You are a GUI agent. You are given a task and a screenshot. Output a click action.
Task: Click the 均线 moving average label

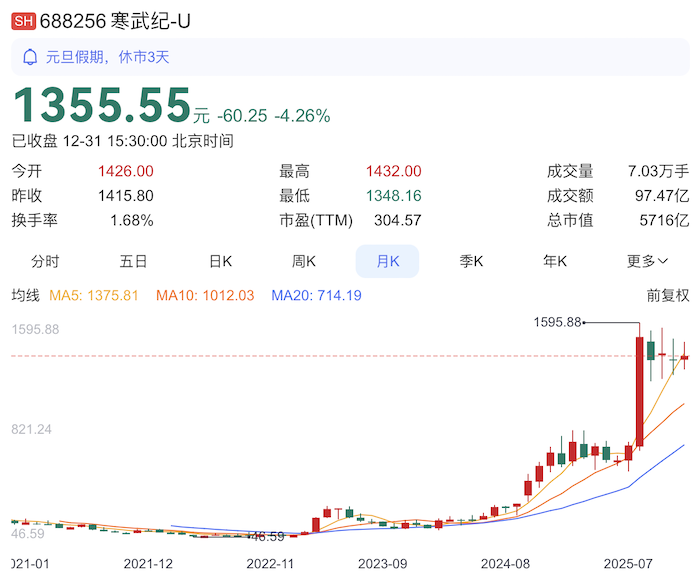pos(25,295)
